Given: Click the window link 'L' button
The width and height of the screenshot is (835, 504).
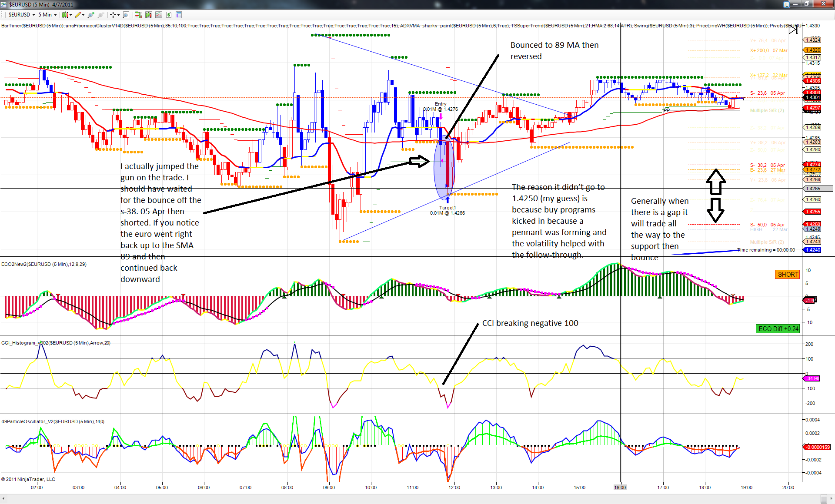Looking at the screenshot, I should [x=786, y=4].
